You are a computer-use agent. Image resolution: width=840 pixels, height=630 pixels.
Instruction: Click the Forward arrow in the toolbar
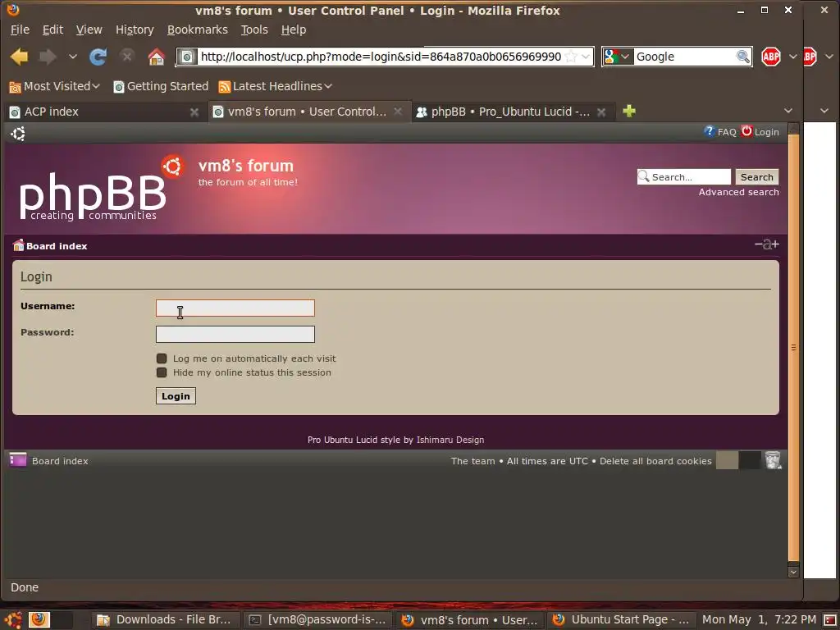point(48,57)
